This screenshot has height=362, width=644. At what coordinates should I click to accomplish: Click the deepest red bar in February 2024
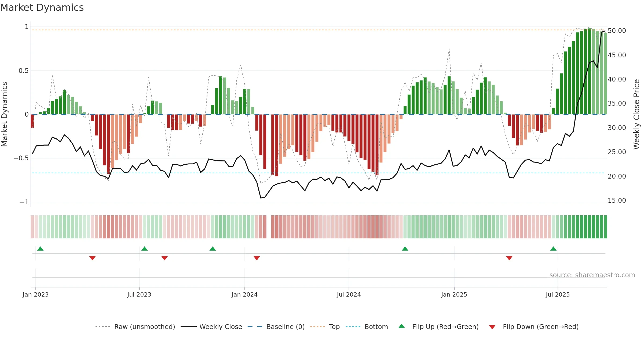(x=277, y=145)
